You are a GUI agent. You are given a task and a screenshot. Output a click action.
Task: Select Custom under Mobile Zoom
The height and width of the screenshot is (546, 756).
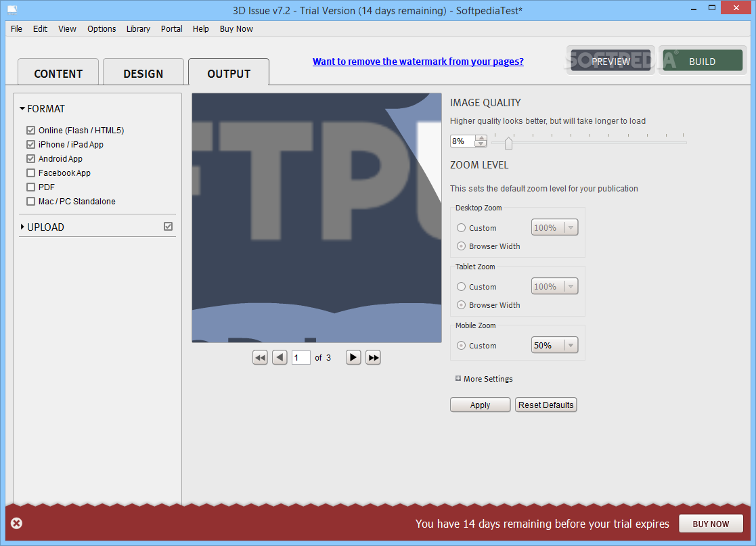[x=462, y=346]
